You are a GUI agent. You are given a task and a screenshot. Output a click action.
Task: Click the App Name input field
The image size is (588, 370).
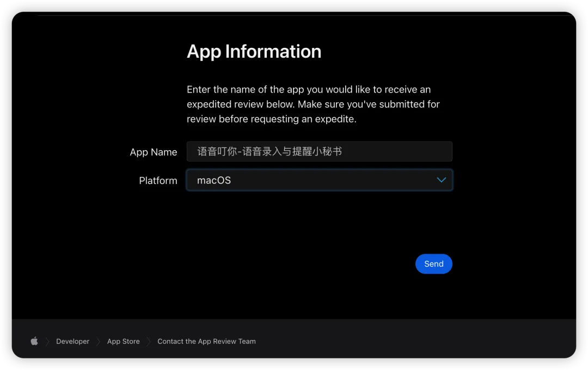coord(320,151)
